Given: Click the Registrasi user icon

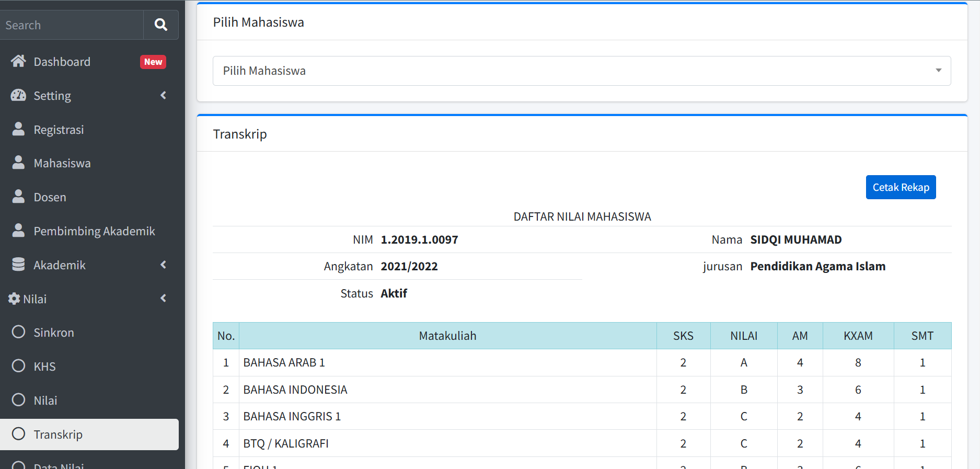Looking at the screenshot, I should coord(18,129).
